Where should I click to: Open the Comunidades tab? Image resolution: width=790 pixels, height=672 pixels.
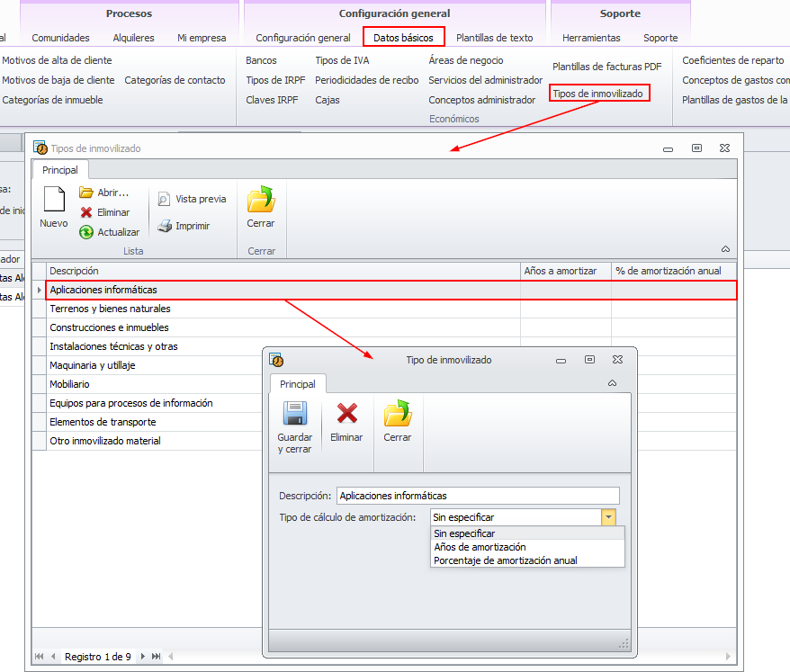coord(60,38)
